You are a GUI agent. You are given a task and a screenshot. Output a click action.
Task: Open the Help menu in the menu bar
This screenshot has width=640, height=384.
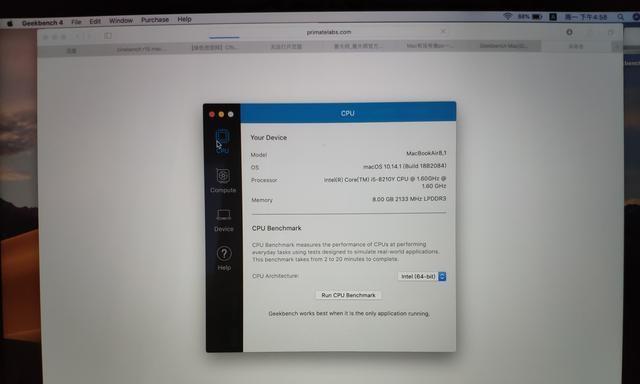coord(184,19)
